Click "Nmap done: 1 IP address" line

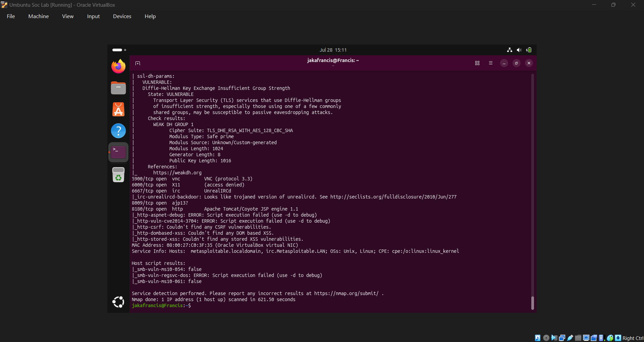pos(214,299)
